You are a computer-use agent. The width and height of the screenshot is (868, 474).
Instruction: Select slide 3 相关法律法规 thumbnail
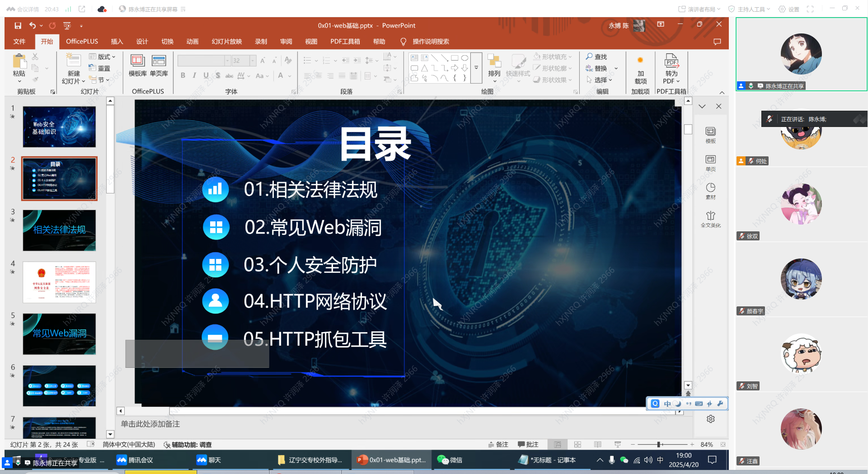point(59,230)
